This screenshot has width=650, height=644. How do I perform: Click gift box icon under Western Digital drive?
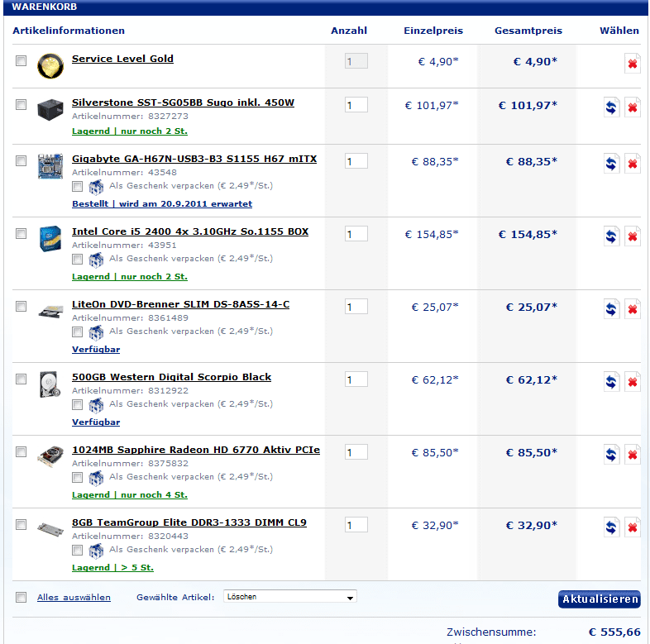96,405
